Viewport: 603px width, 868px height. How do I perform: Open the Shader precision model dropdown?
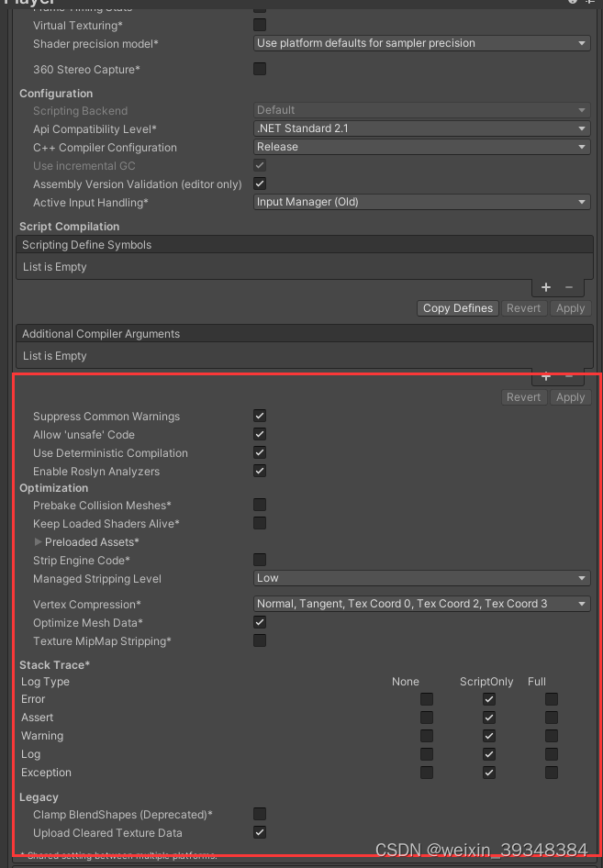[x=421, y=43]
